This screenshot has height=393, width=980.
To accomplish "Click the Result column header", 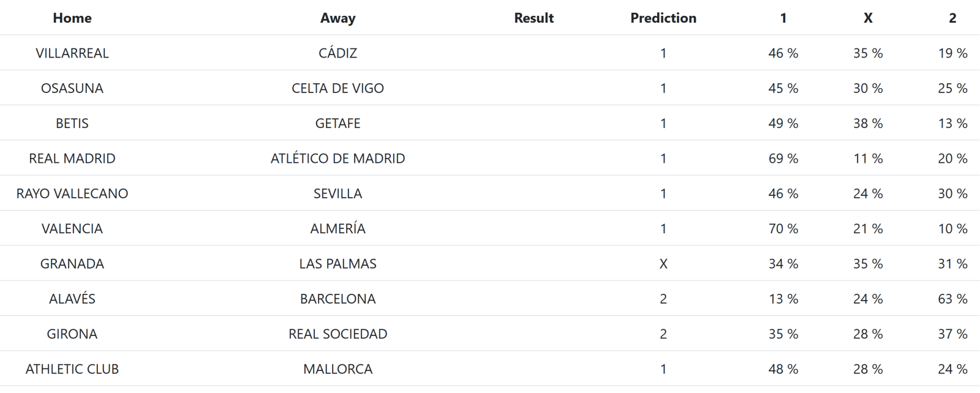I will click(x=533, y=18).
